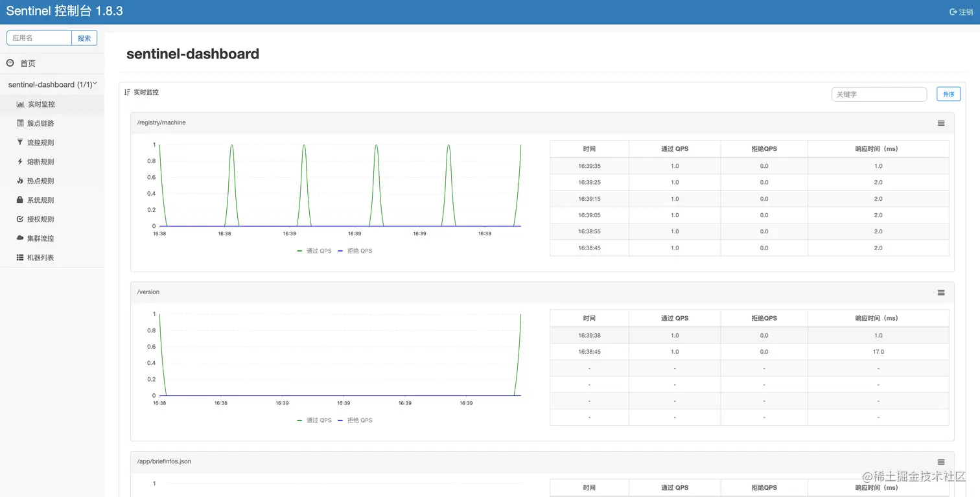Click 16:38:55 time cell

(589, 231)
